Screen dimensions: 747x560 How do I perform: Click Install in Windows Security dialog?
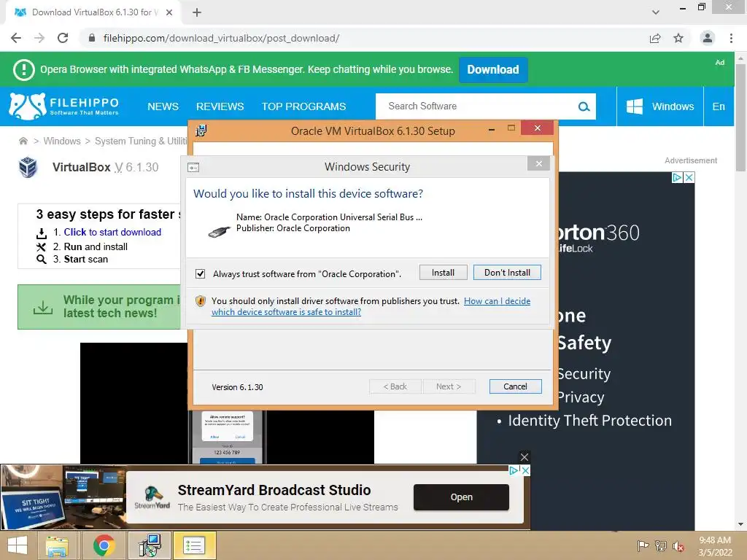[x=443, y=273]
